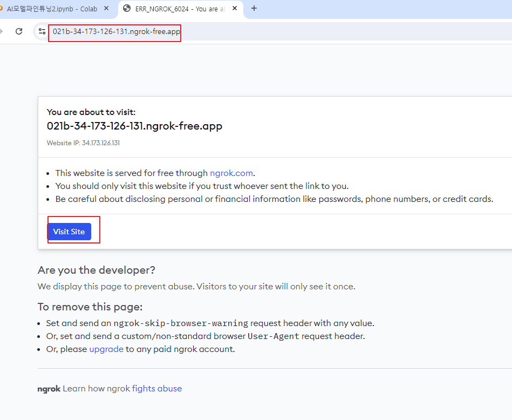Image resolution: width=512 pixels, height=420 pixels.
Task: Click the globe favicon on the ngrok tab
Action: point(127,9)
